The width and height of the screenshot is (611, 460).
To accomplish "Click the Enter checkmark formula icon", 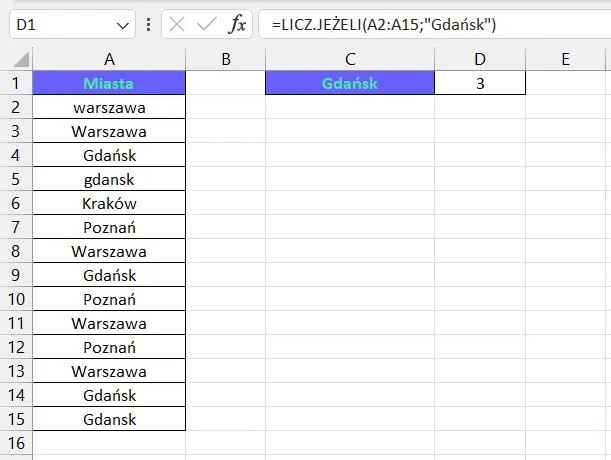I will [x=207, y=24].
